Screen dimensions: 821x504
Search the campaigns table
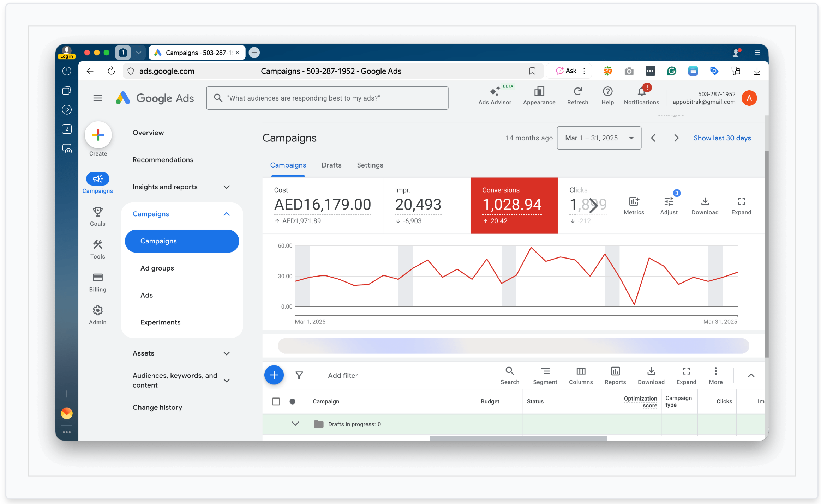(x=510, y=376)
